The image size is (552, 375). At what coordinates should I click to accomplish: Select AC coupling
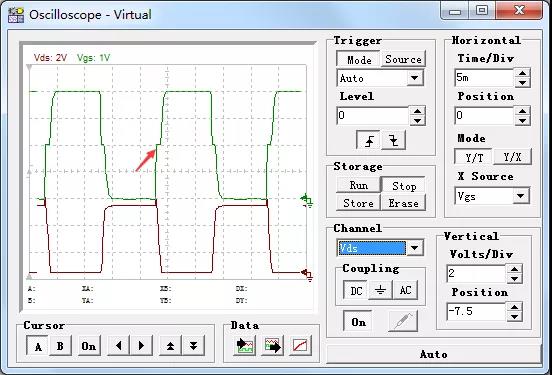[x=405, y=290]
